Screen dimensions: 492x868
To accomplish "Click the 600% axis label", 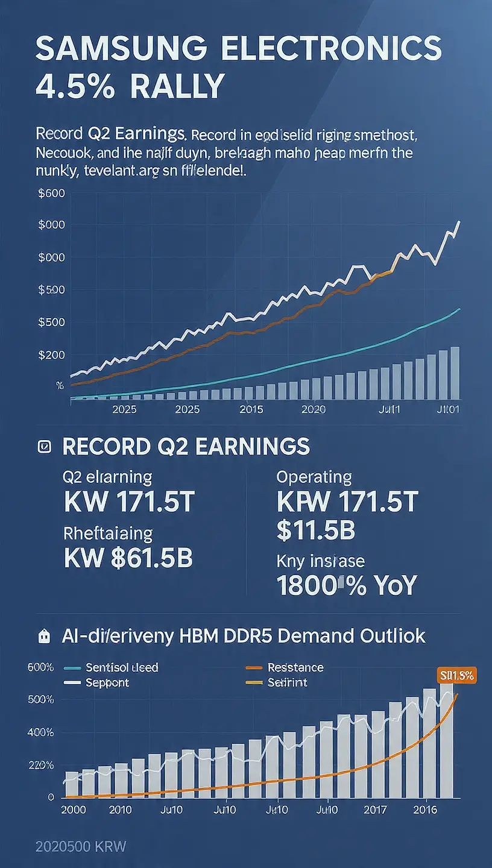I will (x=42, y=668).
